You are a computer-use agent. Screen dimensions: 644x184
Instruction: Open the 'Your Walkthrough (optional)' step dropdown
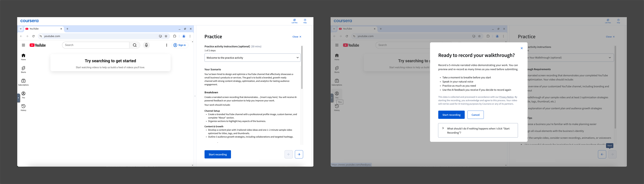(x=566, y=58)
